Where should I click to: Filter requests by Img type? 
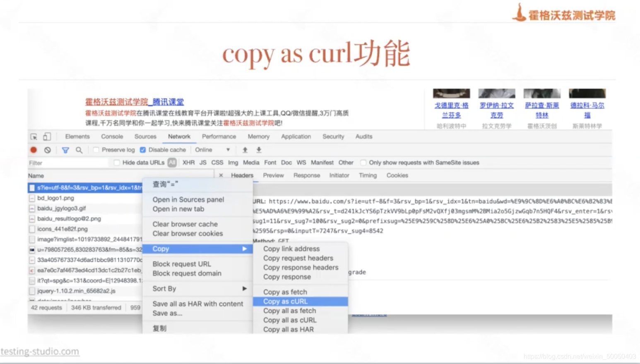coord(233,163)
